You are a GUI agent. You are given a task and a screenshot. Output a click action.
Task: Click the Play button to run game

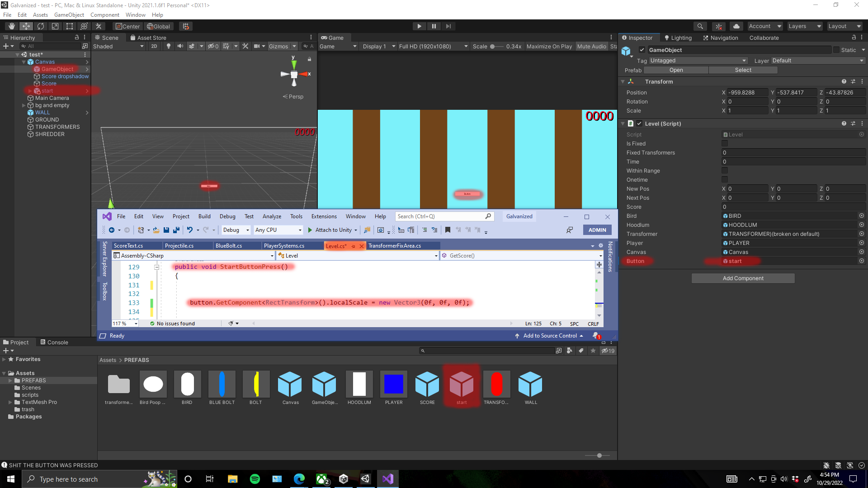coord(419,26)
